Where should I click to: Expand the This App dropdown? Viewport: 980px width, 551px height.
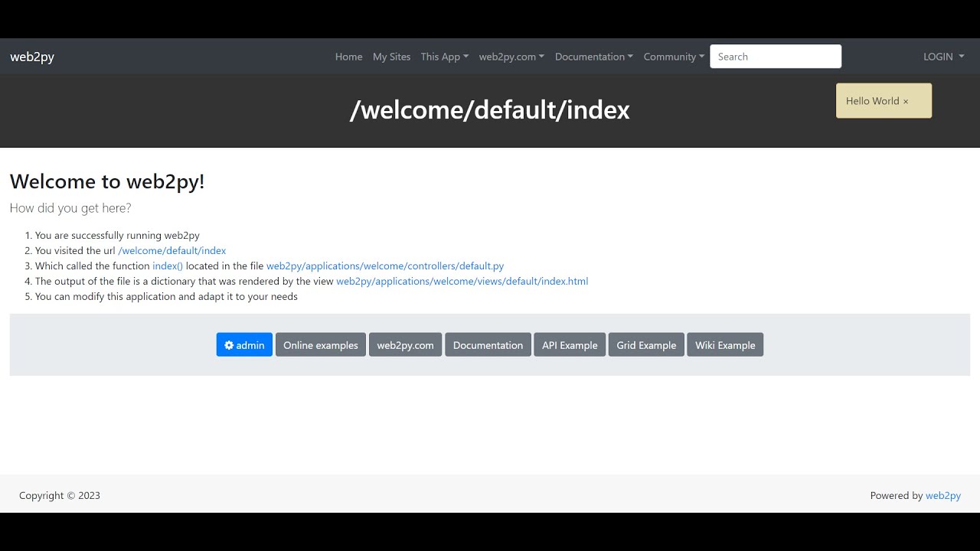[x=444, y=57]
